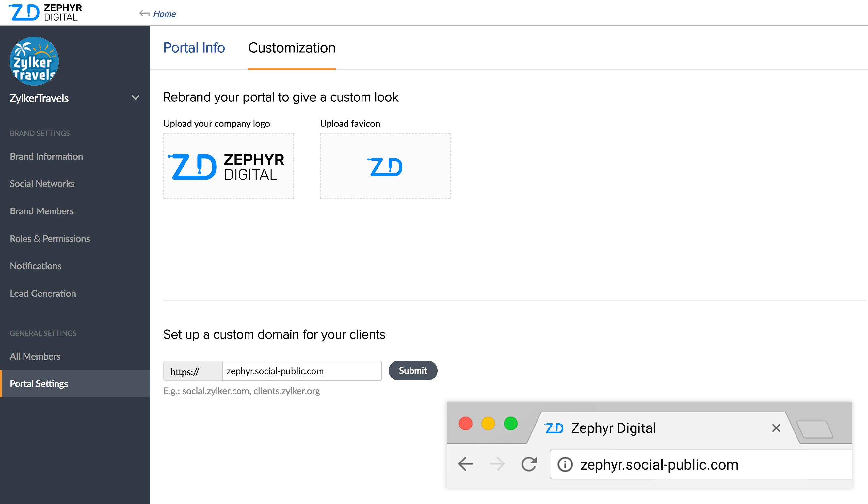
Task: Click the new tab button in browser preview
Action: pyautogui.click(x=815, y=429)
